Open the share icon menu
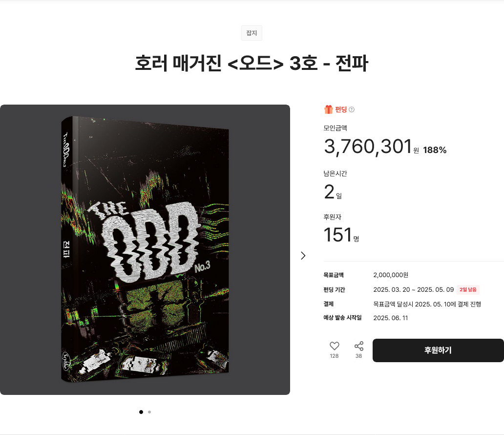The width and height of the screenshot is (504, 435). click(359, 346)
